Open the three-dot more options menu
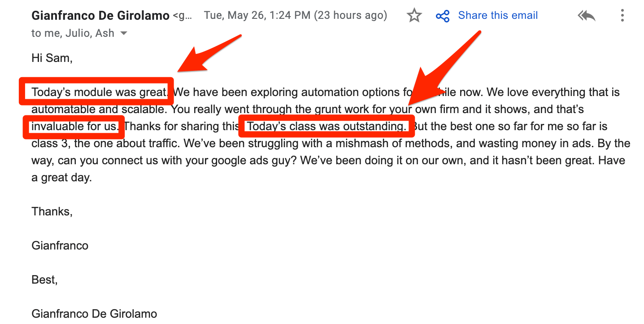Viewport: 644px width, 324px height. point(622,16)
